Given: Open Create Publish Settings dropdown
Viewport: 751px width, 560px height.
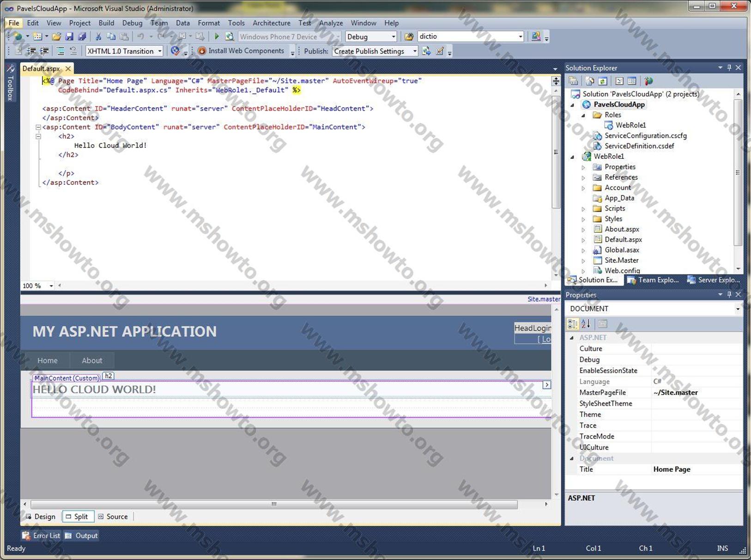Looking at the screenshot, I should pos(415,51).
